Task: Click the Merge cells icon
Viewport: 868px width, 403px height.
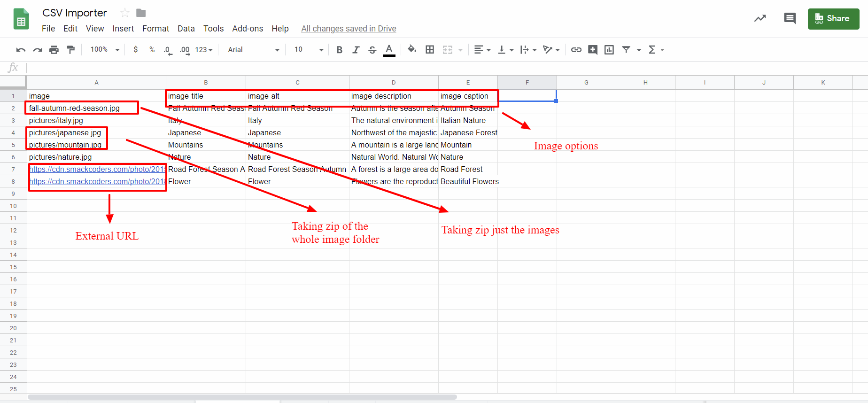Action: (x=448, y=50)
